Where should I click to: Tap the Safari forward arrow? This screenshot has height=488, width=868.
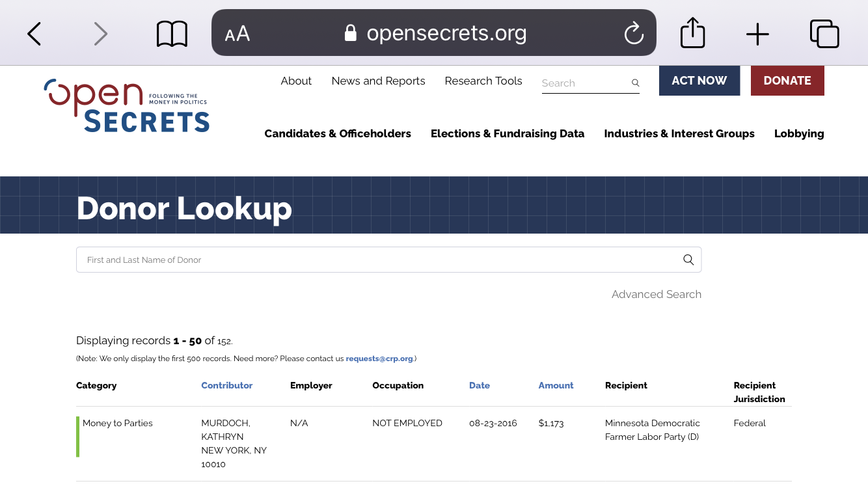100,34
